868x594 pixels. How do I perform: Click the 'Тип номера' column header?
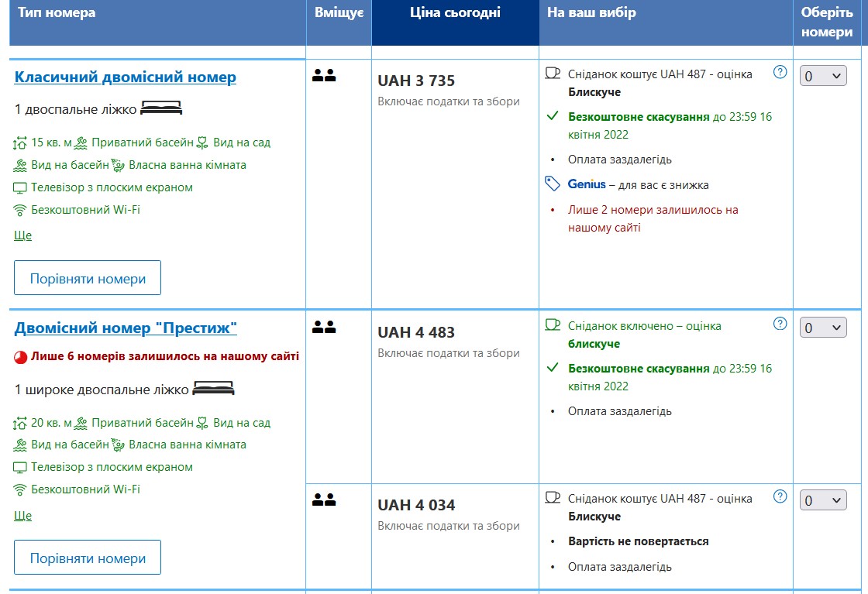(x=57, y=12)
